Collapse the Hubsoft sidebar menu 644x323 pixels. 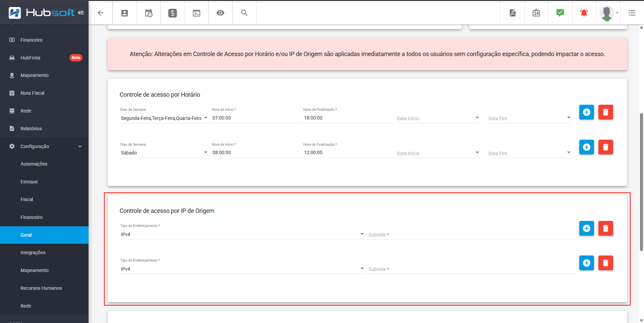click(81, 13)
